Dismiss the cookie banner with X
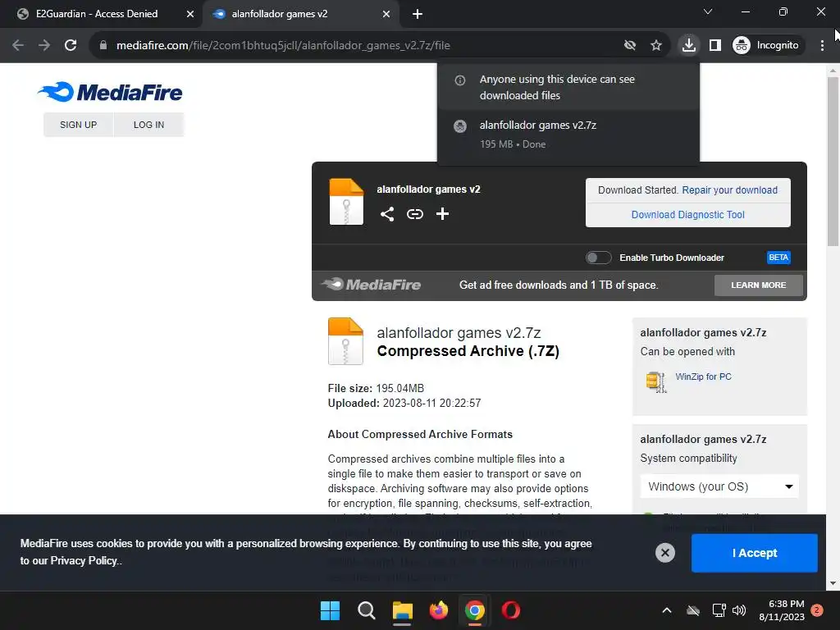840x630 pixels. pyautogui.click(x=665, y=553)
